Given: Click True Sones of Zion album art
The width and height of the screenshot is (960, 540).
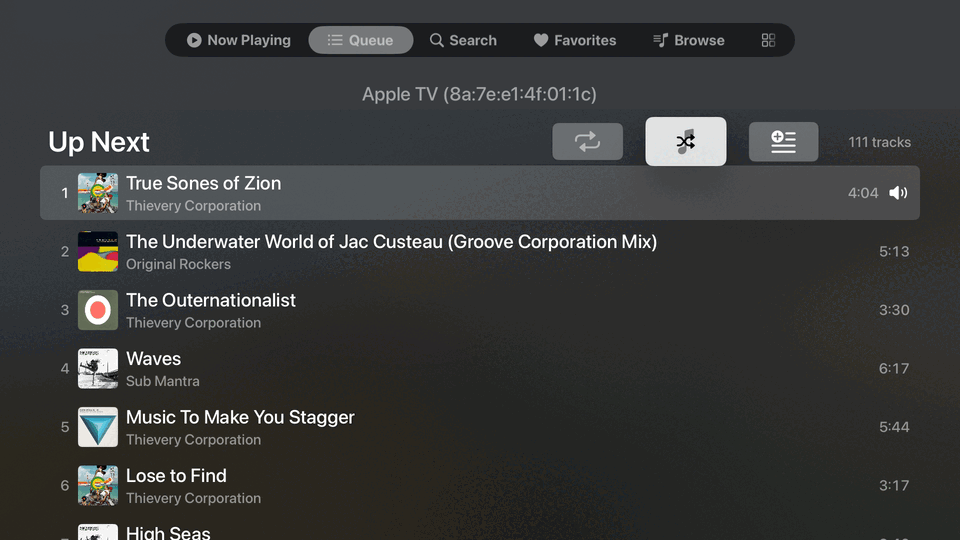Looking at the screenshot, I should tap(98, 193).
